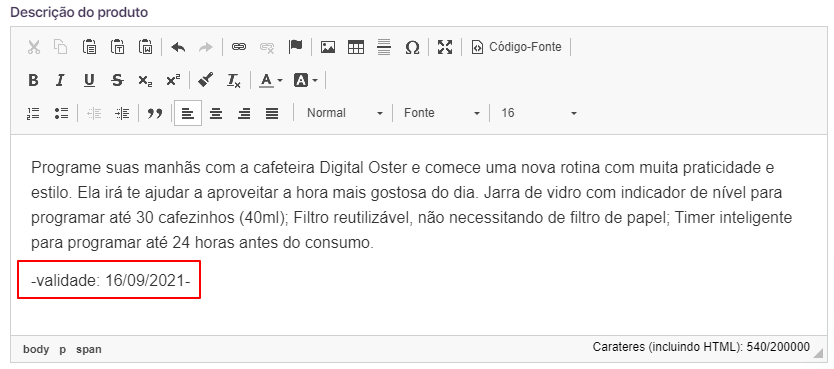The width and height of the screenshot is (834, 369).
Task: Click the Copy icon
Action: (x=61, y=47)
